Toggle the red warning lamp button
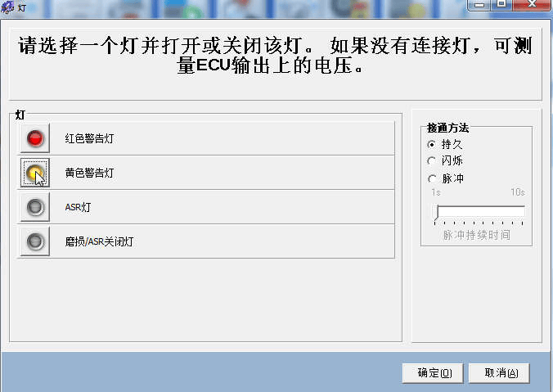The width and height of the screenshot is (553, 392). (35, 138)
